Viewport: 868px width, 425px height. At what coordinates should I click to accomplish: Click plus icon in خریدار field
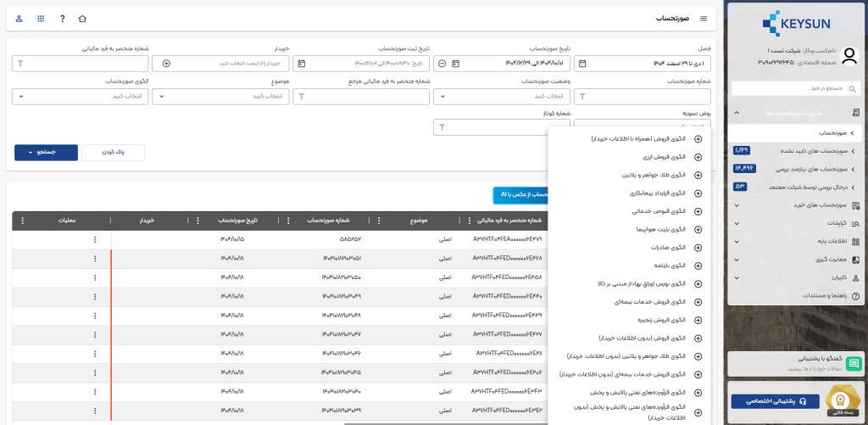coord(166,64)
